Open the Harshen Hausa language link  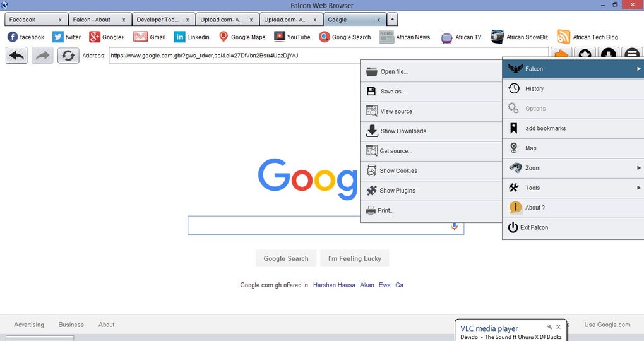coord(334,285)
